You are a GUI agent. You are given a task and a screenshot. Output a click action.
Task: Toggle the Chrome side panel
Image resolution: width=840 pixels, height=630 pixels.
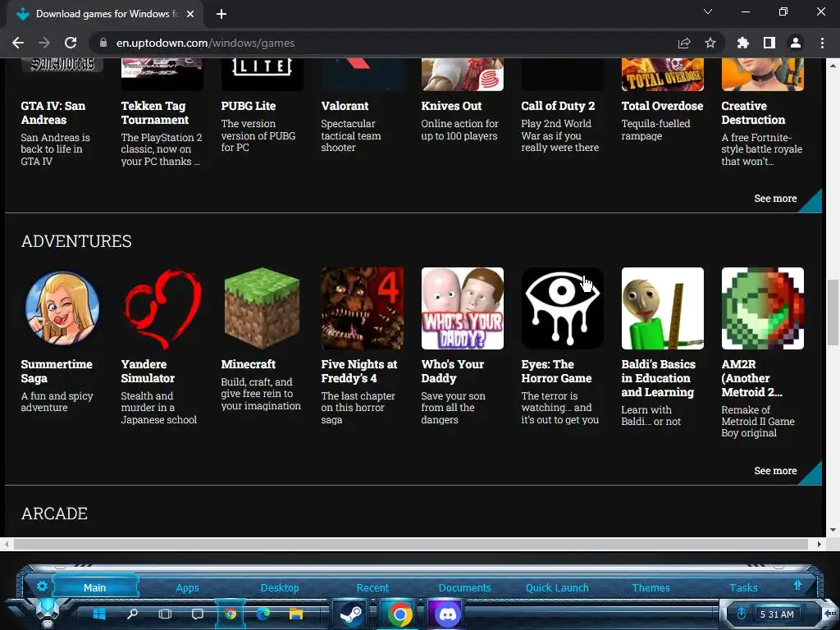pyautogui.click(x=769, y=43)
